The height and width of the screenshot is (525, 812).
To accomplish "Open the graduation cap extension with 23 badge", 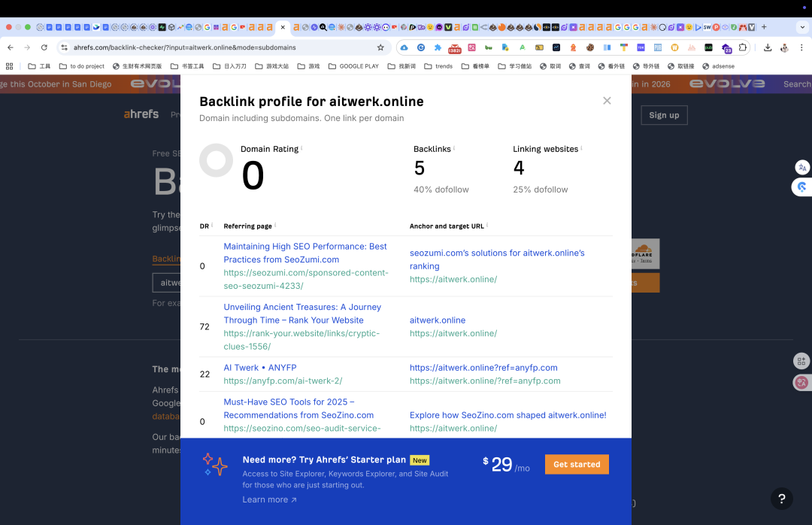I will tap(726, 48).
